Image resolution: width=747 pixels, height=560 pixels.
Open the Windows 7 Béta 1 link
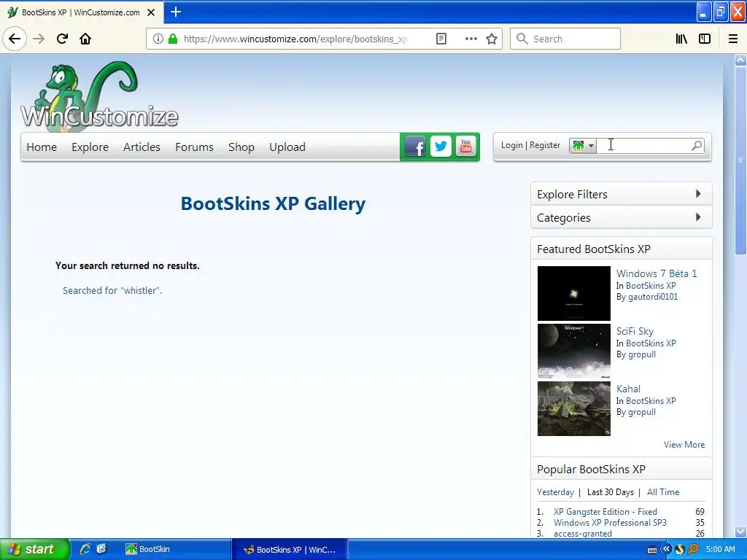click(657, 273)
